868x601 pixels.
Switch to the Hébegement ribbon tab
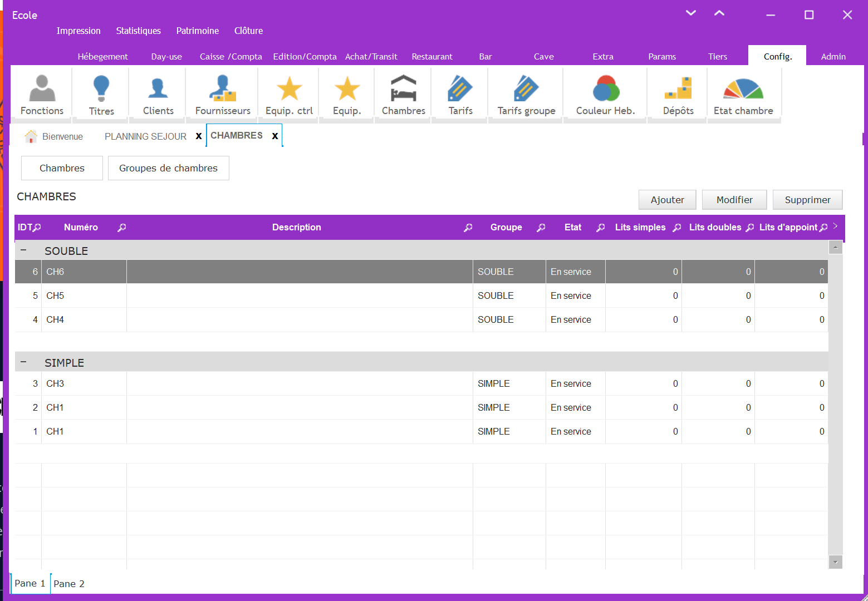pos(102,56)
